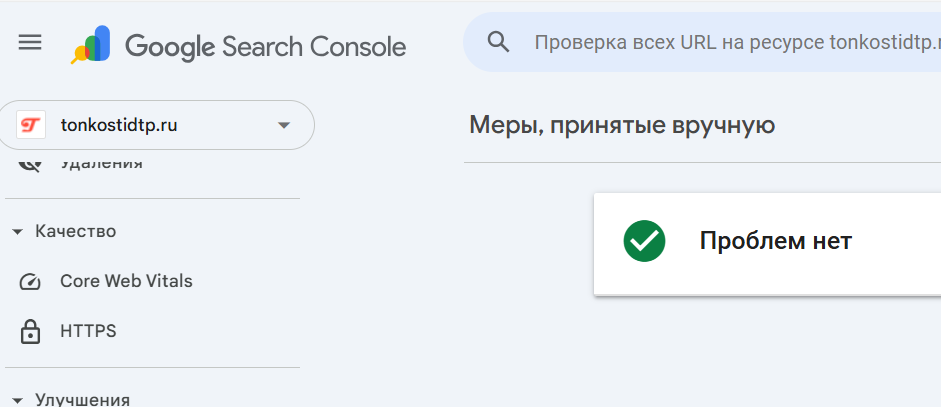941x407 pixels.
Task: Go to the HTTPS report
Action: click(x=88, y=331)
